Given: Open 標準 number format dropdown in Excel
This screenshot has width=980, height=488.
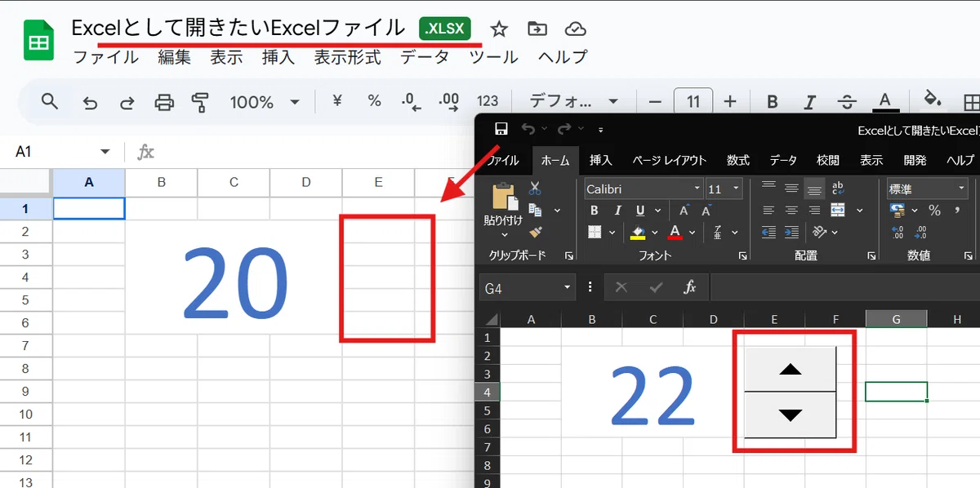Looking at the screenshot, I should [x=961, y=189].
